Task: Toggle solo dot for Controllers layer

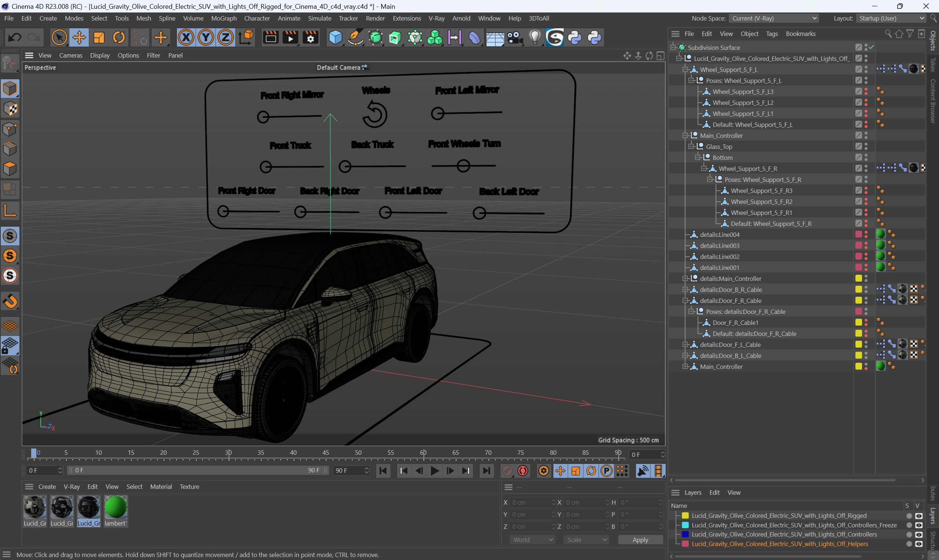Action: point(909,535)
